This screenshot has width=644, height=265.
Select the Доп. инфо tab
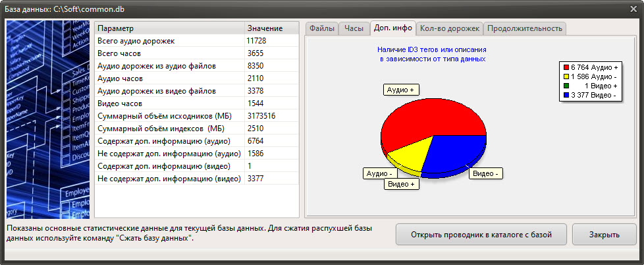tap(392, 28)
